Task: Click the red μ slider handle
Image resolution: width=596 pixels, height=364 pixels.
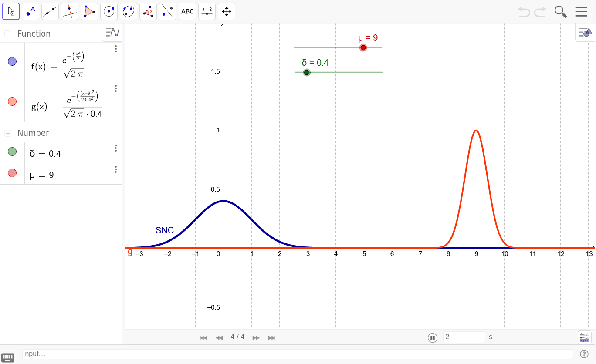Action: [x=363, y=47]
